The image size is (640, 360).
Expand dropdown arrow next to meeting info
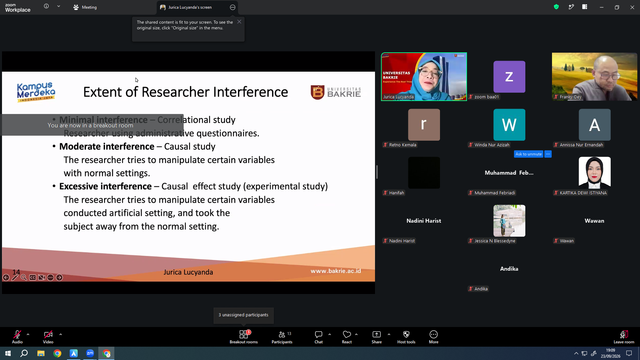click(58, 7)
